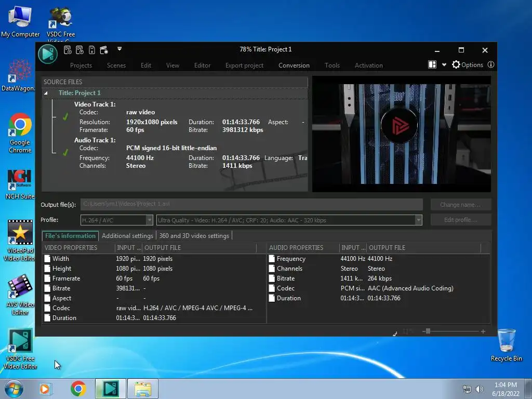Click the audio Duration row icon
The image size is (532, 399).
tap(271, 298)
